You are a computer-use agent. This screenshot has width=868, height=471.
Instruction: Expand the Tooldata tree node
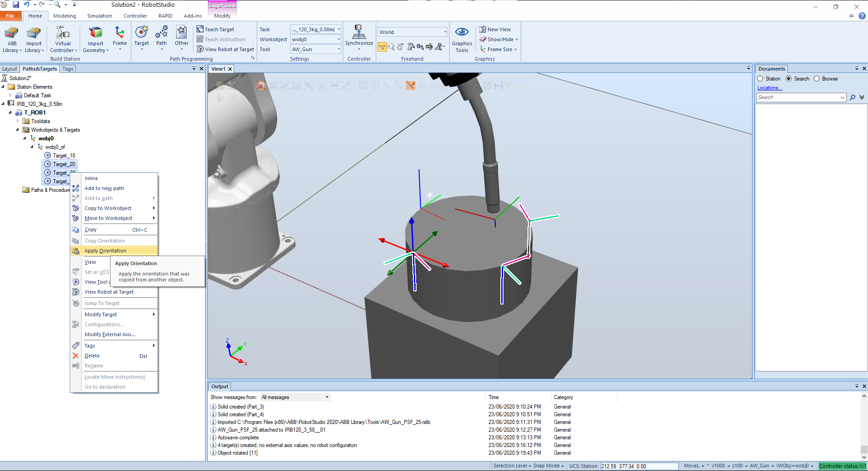click(18, 121)
